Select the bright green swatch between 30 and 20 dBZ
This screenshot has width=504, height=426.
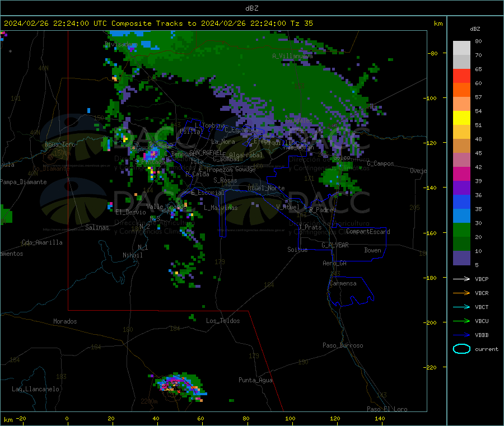point(461,230)
